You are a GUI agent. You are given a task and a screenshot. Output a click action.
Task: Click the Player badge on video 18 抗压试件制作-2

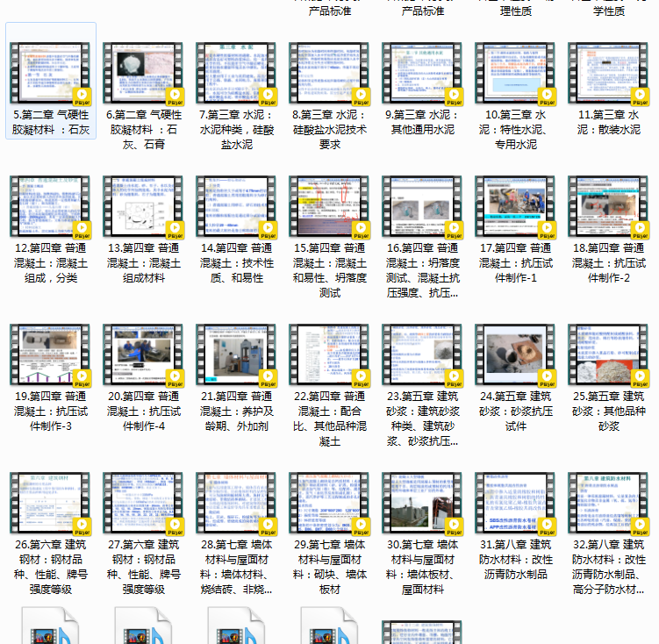click(x=640, y=230)
